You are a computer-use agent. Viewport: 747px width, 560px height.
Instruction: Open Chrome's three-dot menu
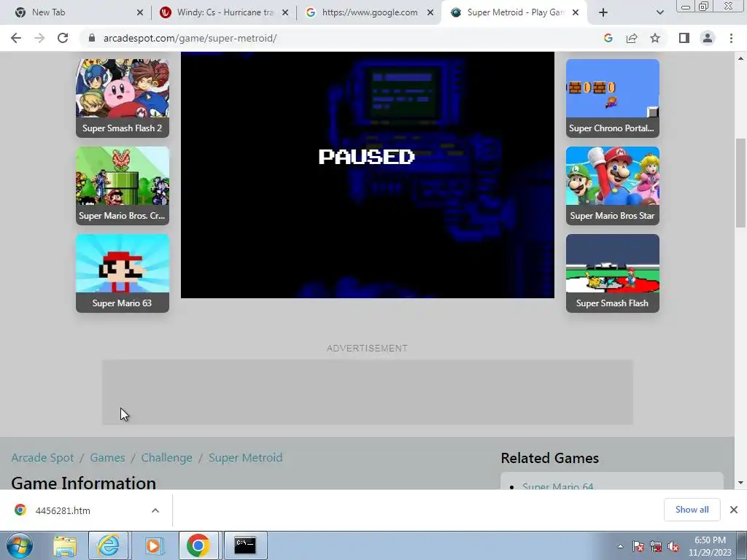tap(731, 38)
